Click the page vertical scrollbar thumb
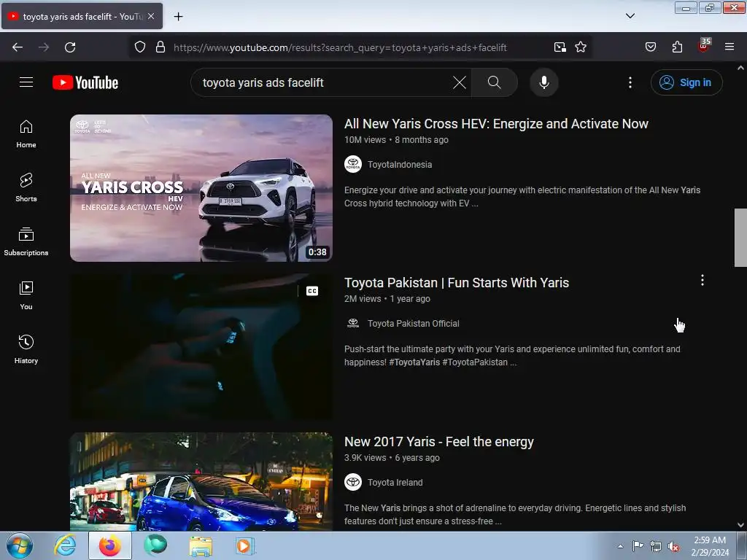 pyautogui.click(x=740, y=238)
